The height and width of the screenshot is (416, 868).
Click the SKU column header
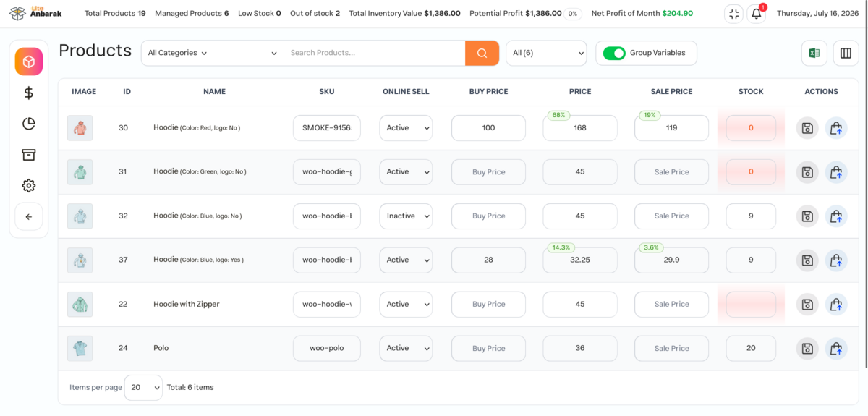coord(327,92)
